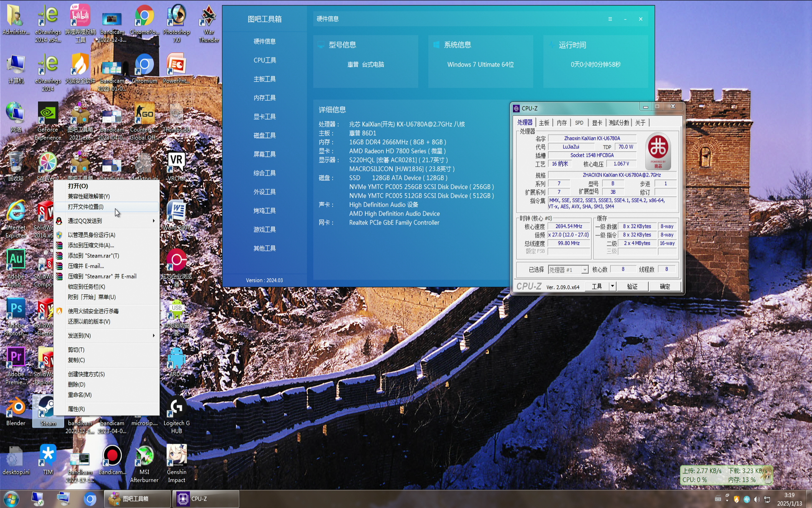Image resolution: width=812 pixels, height=508 pixels.
Task: Open the War Thunder desktop icon
Action: 209,23
